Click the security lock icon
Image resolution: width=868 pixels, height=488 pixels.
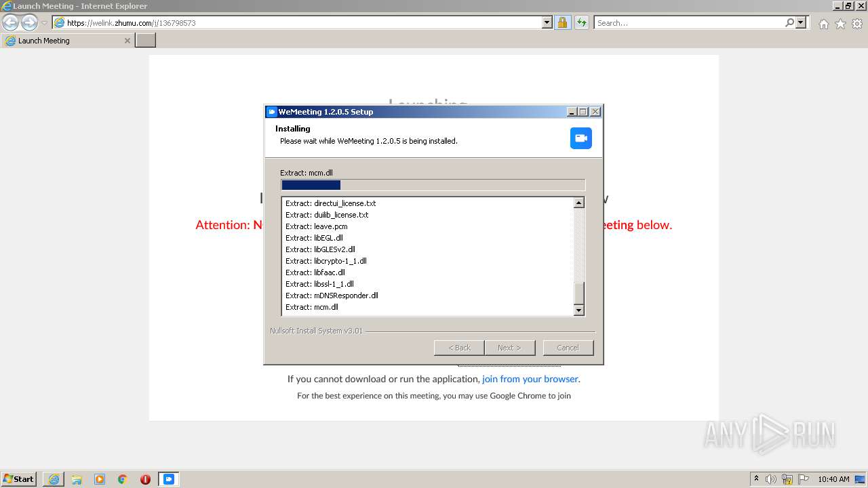562,22
